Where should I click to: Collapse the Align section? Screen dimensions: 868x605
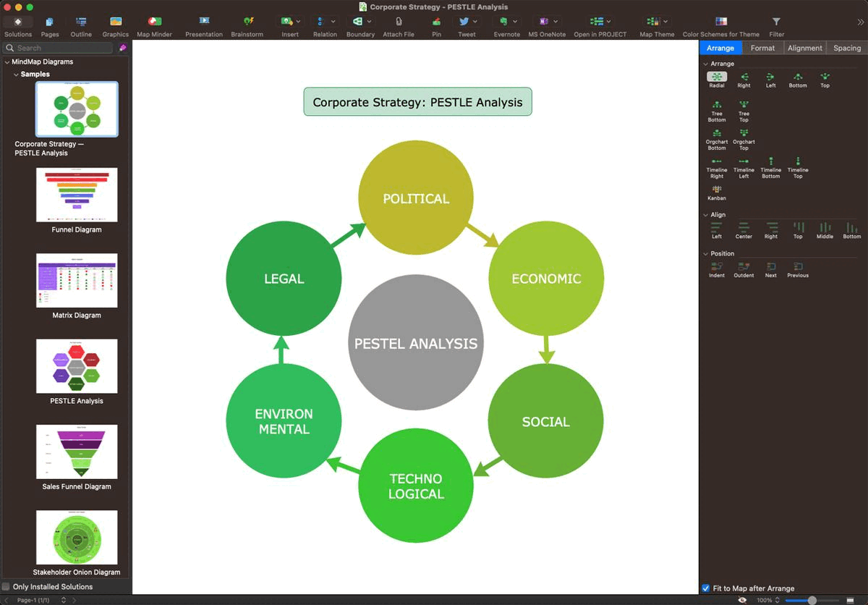[x=706, y=215]
